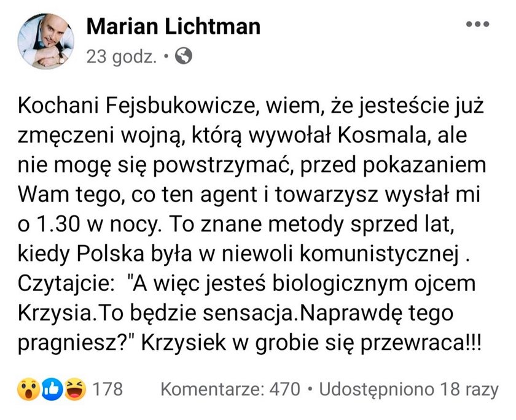Image resolution: width=516 pixels, height=420 pixels.
Task: Click "Udostępniono 18 razy" shares count
Action: click(408, 389)
